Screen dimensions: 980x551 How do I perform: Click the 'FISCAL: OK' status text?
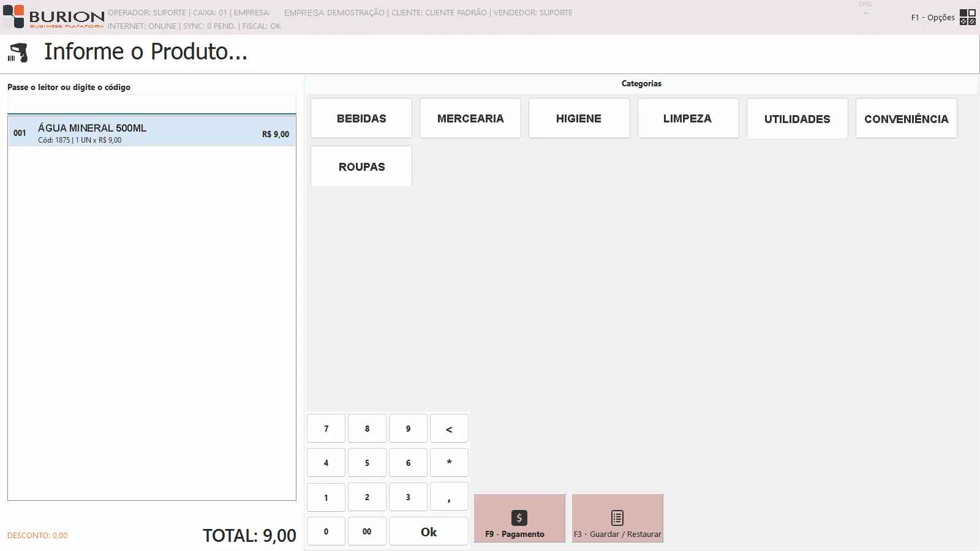[x=262, y=26]
